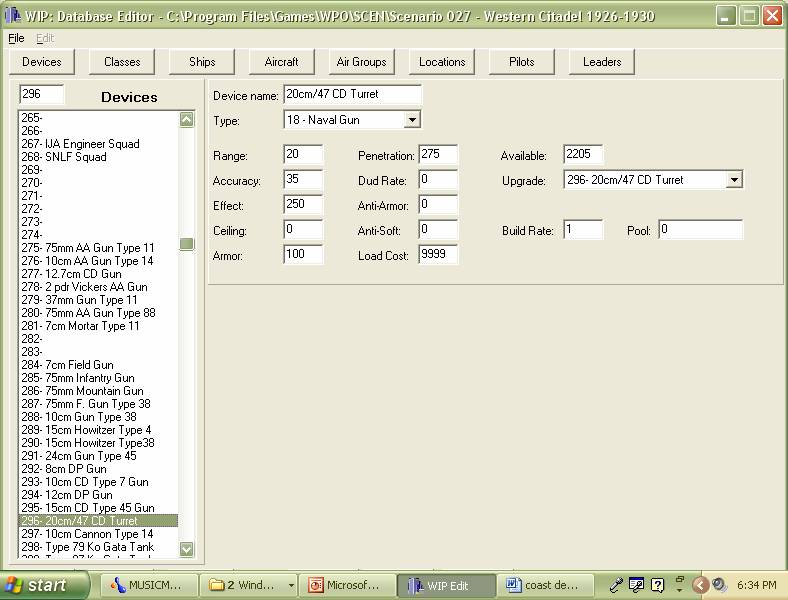
Task: Select 268- SNLF Squad in list
Action: 98,157
